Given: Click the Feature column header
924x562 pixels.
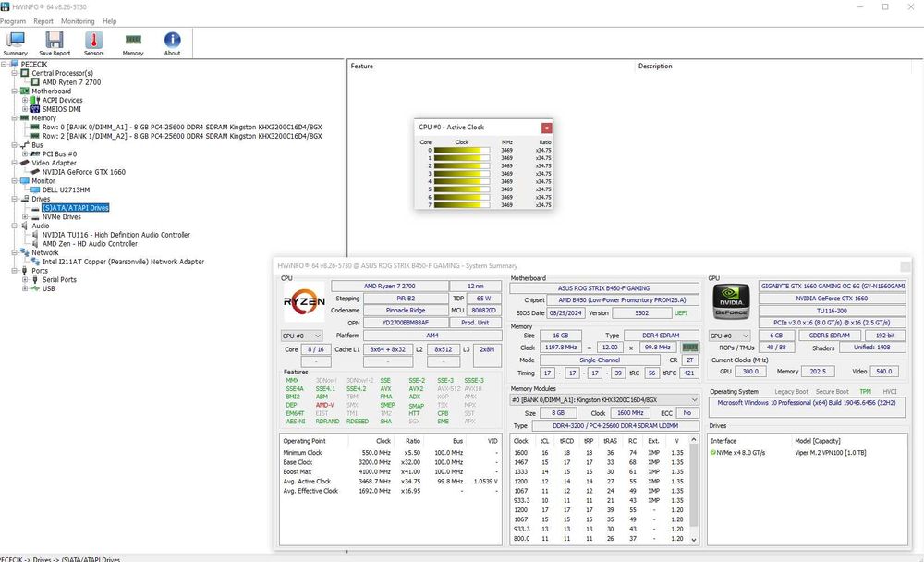Looking at the screenshot, I should pyautogui.click(x=492, y=66).
